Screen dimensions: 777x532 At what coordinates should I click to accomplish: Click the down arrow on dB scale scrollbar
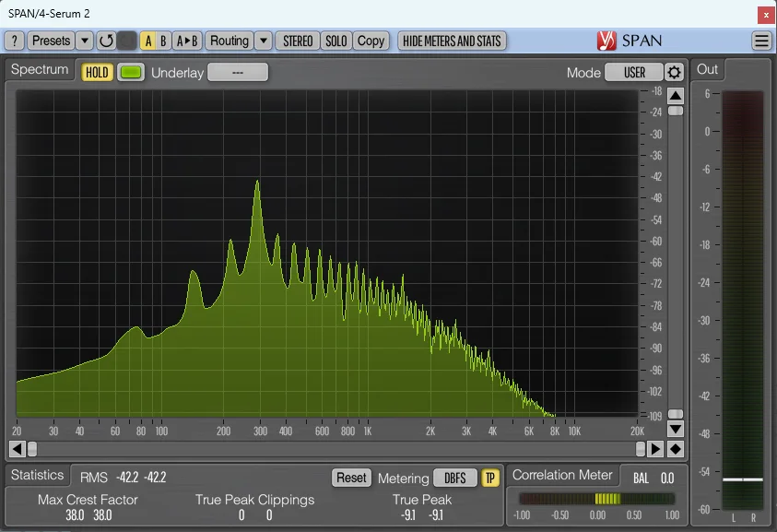tap(675, 428)
